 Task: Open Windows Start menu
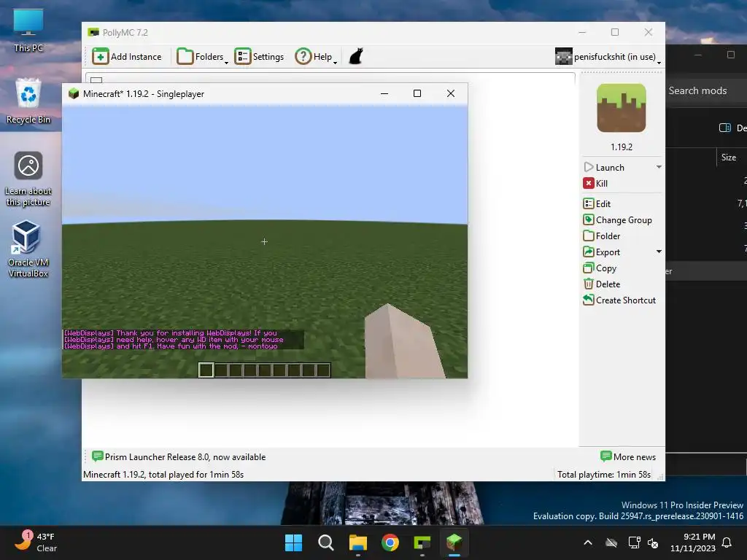tap(293, 542)
